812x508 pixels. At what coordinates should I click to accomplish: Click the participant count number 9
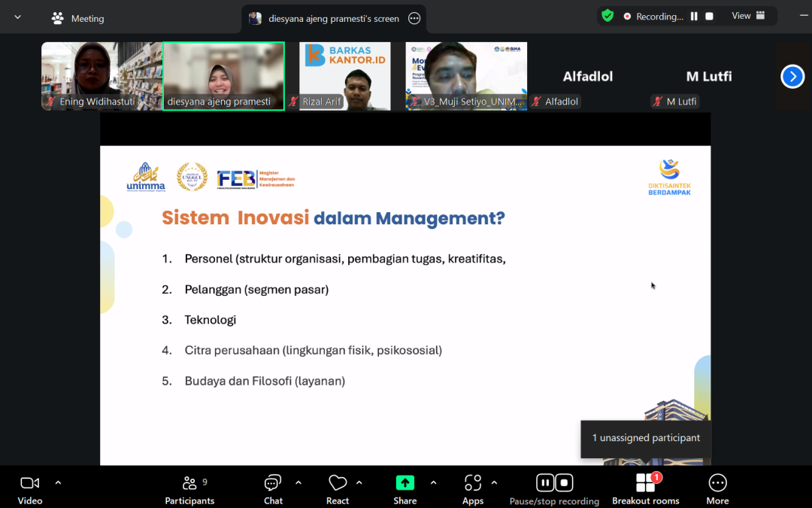click(205, 482)
